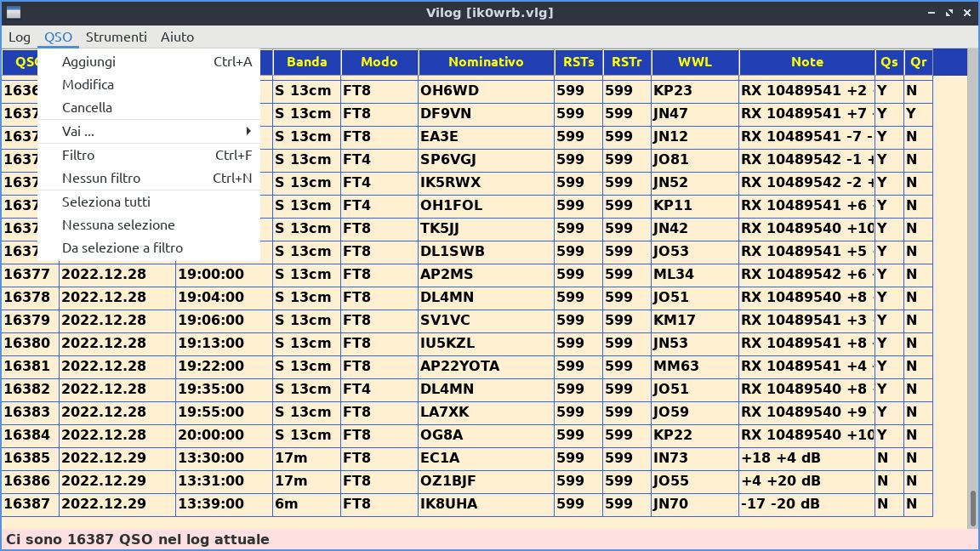Open the Log menu
The image size is (980, 551).
tap(20, 37)
